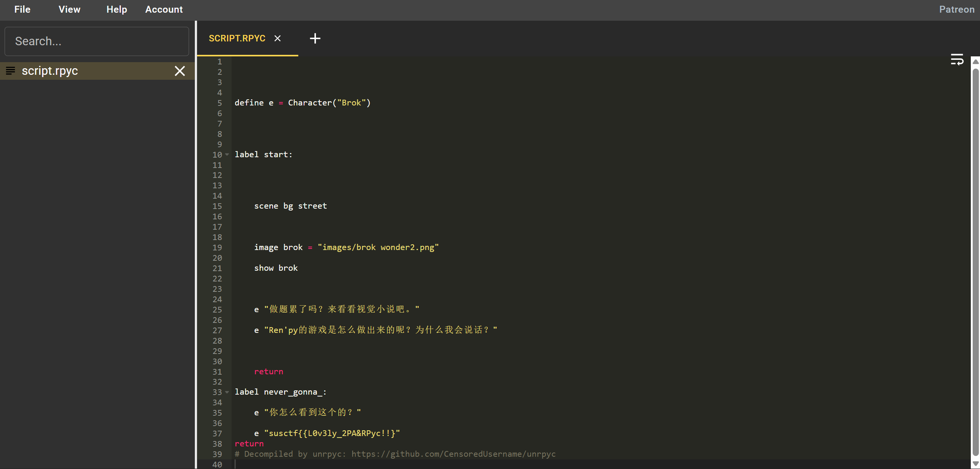The height and width of the screenshot is (469, 980).
Task: Focus the Search input field
Action: 97,41
